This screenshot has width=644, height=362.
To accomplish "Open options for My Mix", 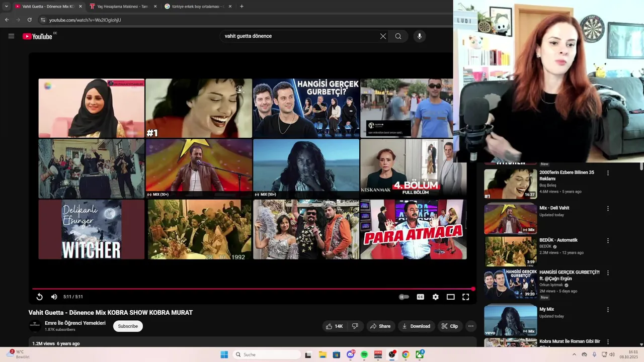I will tap(608, 310).
